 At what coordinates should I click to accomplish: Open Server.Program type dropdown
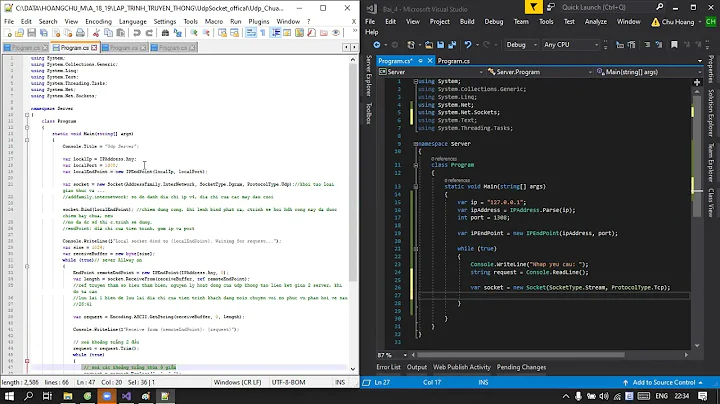540,72
